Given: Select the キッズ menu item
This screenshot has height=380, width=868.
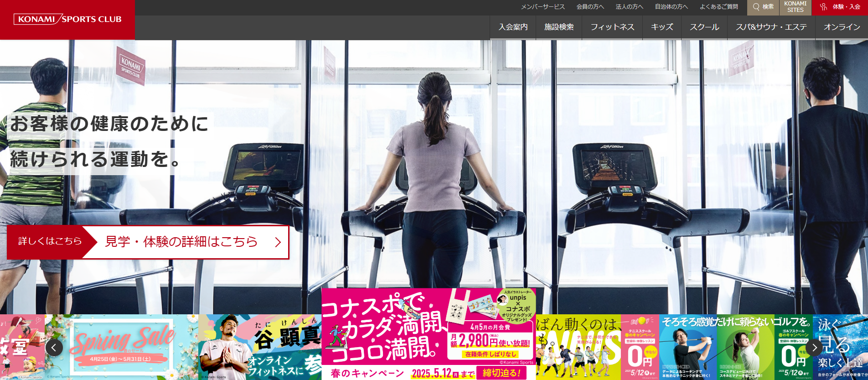Looking at the screenshot, I should (x=662, y=27).
